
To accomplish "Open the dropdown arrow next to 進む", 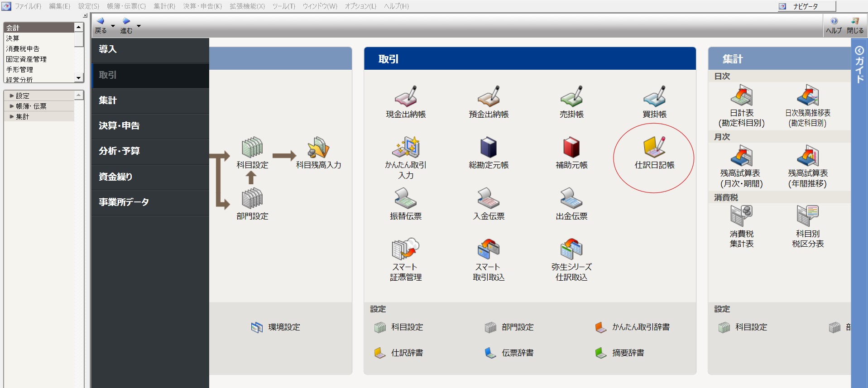I will (x=139, y=26).
